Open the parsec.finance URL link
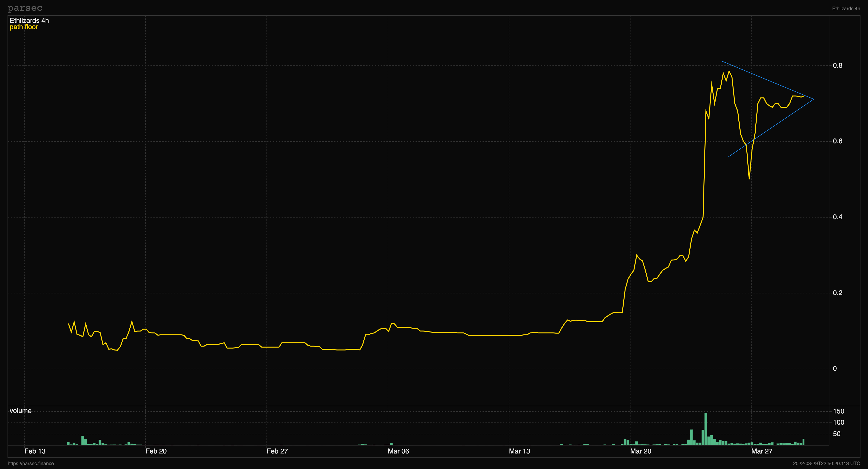 (x=31, y=464)
